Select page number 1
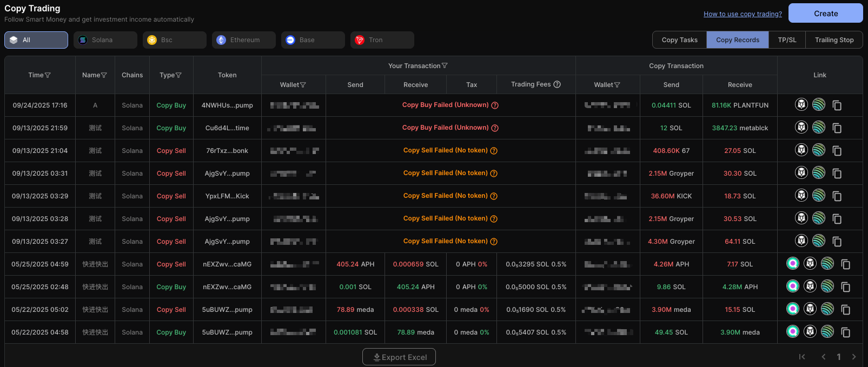 839,357
